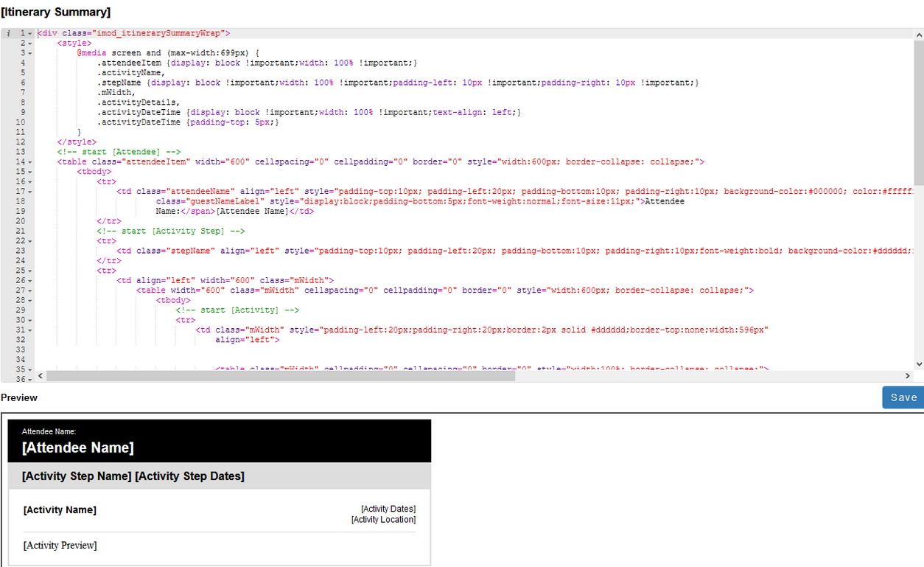Click the [Activity Preview] placeholder in the preview
This screenshot has width=924, height=567.
point(60,545)
